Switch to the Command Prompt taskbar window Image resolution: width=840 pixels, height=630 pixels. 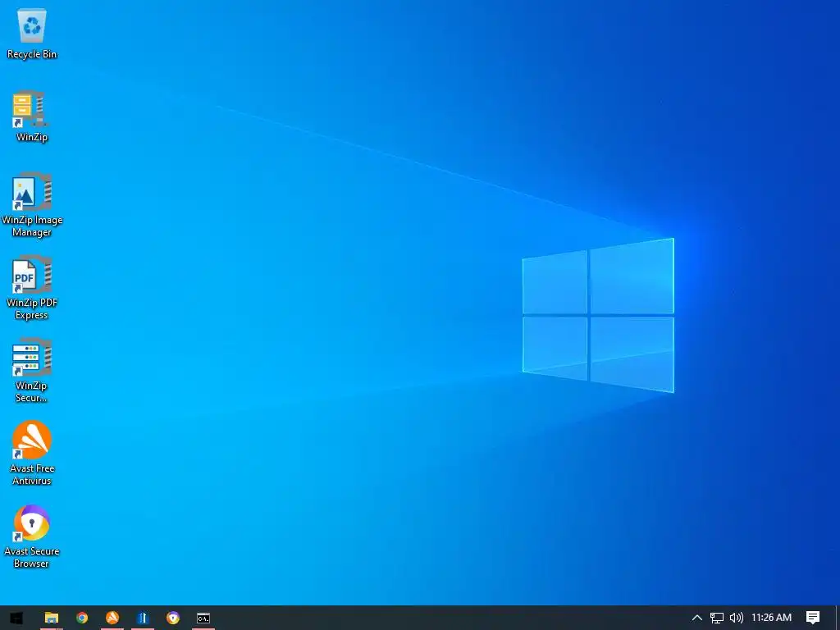203,618
